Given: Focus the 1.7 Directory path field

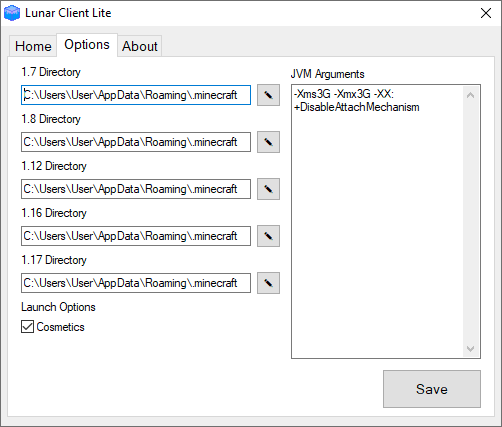Looking at the screenshot, I should pos(136,95).
